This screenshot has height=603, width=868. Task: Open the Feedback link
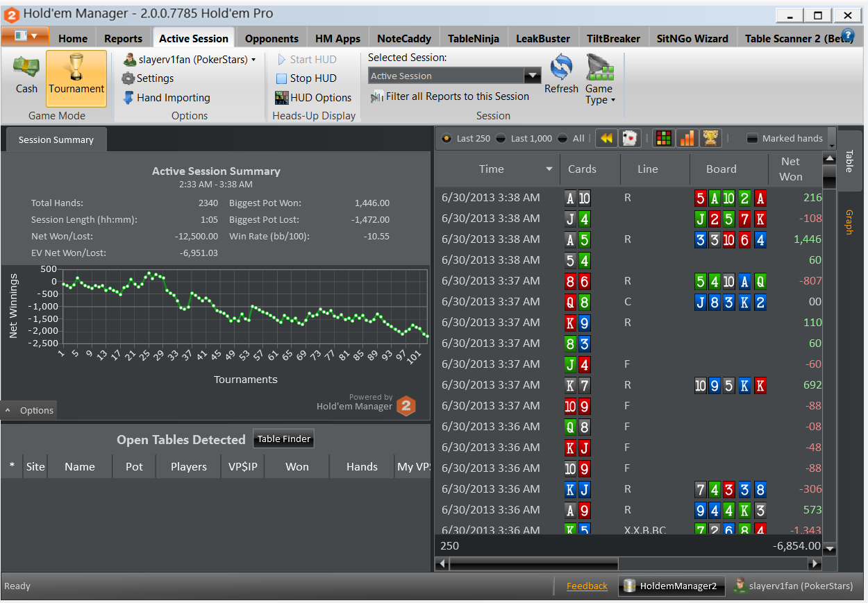coord(587,586)
